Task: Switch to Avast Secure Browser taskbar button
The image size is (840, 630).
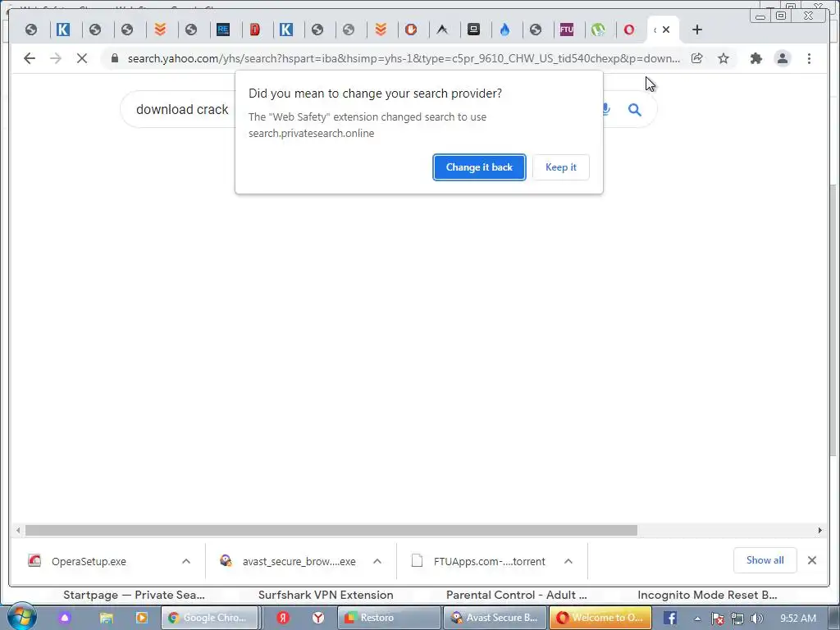Action: 495,618
